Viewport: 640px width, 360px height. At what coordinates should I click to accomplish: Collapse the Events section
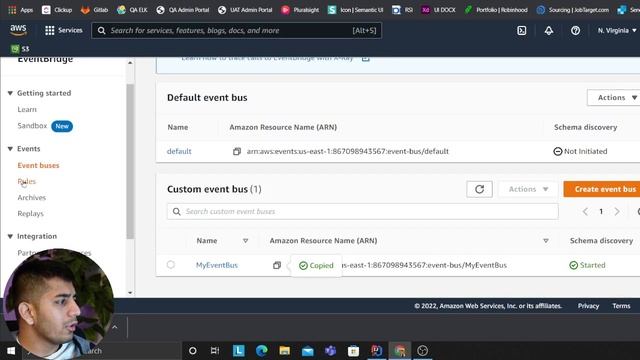tap(10, 149)
